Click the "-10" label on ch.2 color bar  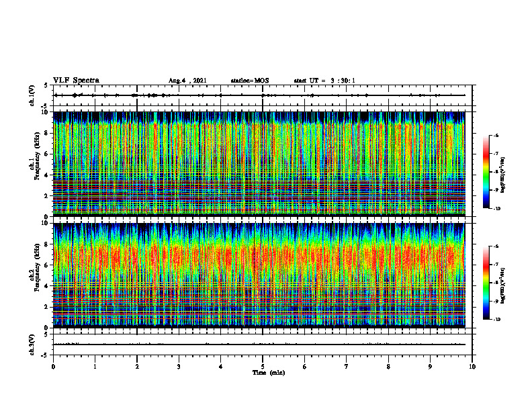pos(496,319)
